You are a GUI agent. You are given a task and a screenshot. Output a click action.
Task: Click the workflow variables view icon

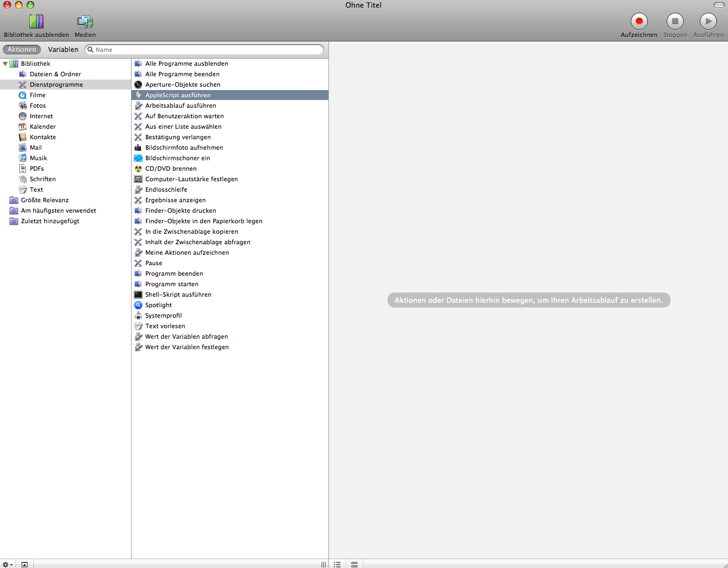click(x=354, y=564)
